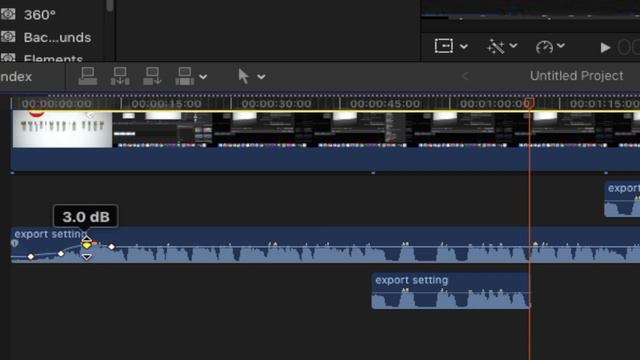Select the yellow highlighted audio keyframe
Screen dimensions: 640x360
click(x=87, y=245)
